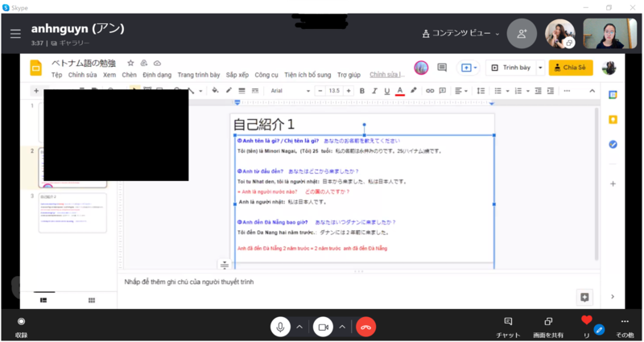Click the Trình bày present button
644x342 pixels.
[514, 68]
